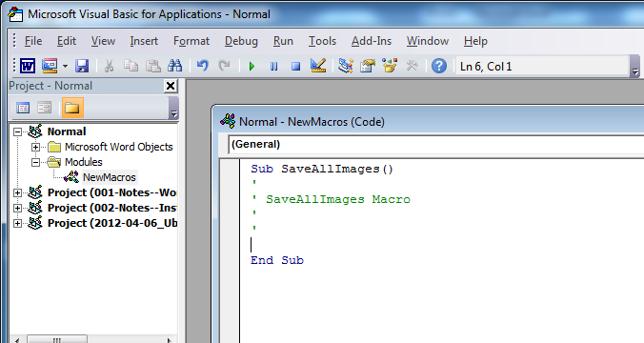The width and height of the screenshot is (644, 343).
Task: Click the End Sub code line
Action: point(277,260)
